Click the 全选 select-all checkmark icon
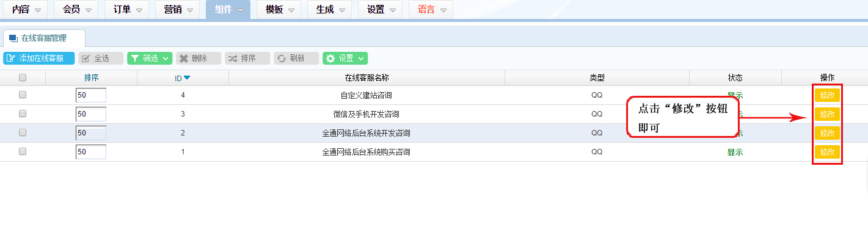 click(86, 59)
